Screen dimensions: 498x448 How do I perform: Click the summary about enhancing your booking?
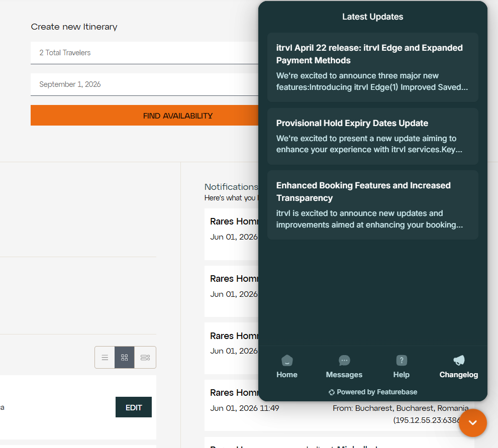click(x=369, y=219)
